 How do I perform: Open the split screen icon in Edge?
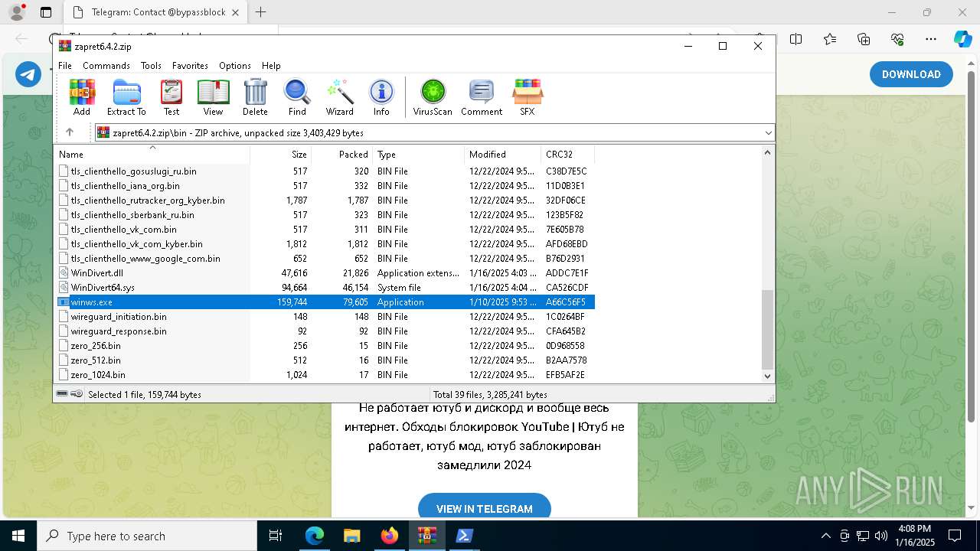(796, 39)
